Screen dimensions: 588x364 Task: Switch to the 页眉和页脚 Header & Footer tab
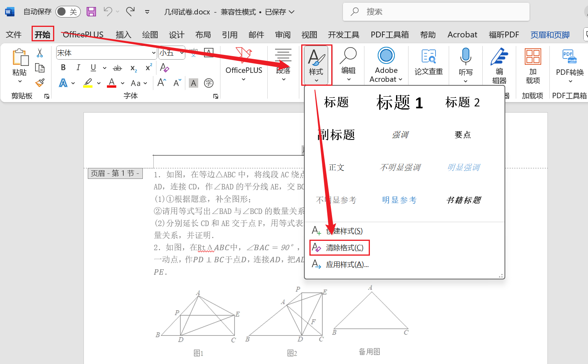[550, 35]
